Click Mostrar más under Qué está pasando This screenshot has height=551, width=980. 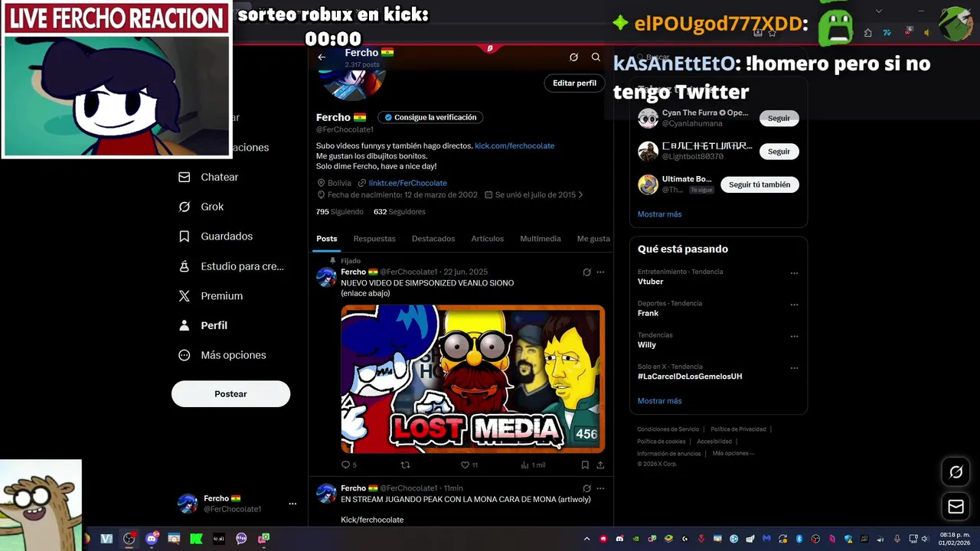tap(659, 401)
